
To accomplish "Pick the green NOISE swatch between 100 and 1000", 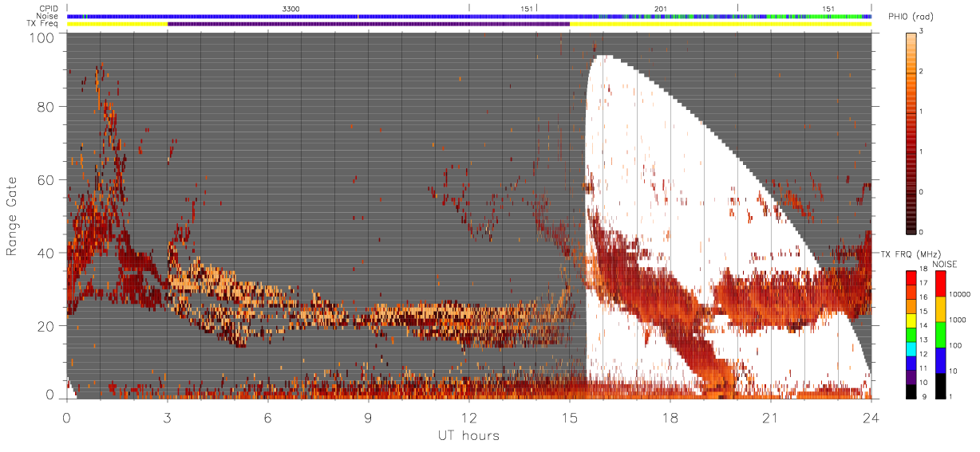I will [x=939, y=335].
